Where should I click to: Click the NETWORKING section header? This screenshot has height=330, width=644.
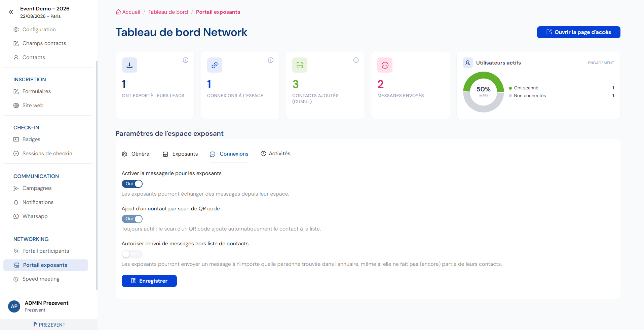pyautogui.click(x=31, y=239)
